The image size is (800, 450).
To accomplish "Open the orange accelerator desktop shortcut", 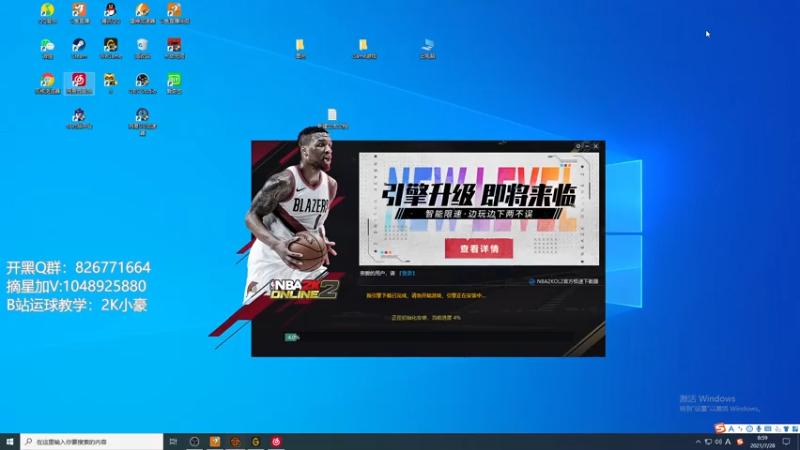I will (x=142, y=13).
